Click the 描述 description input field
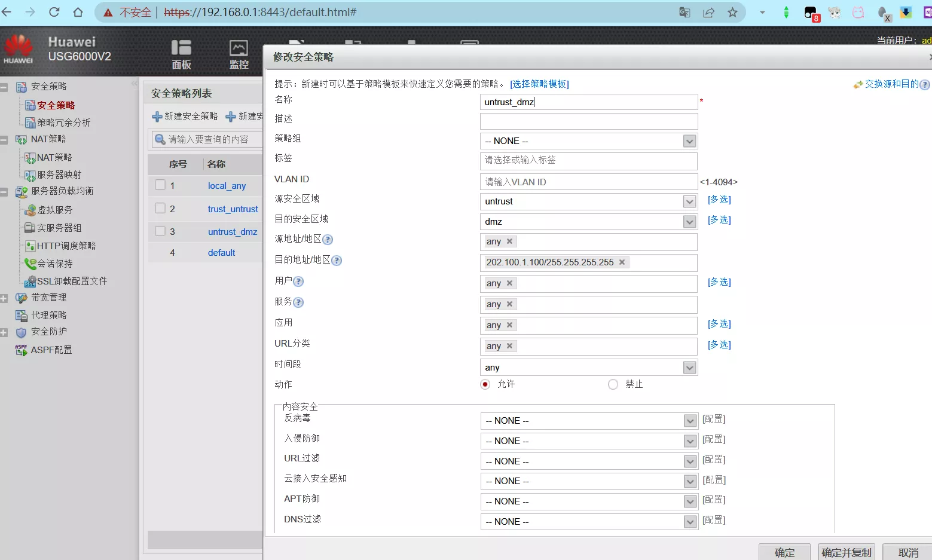 point(588,121)
